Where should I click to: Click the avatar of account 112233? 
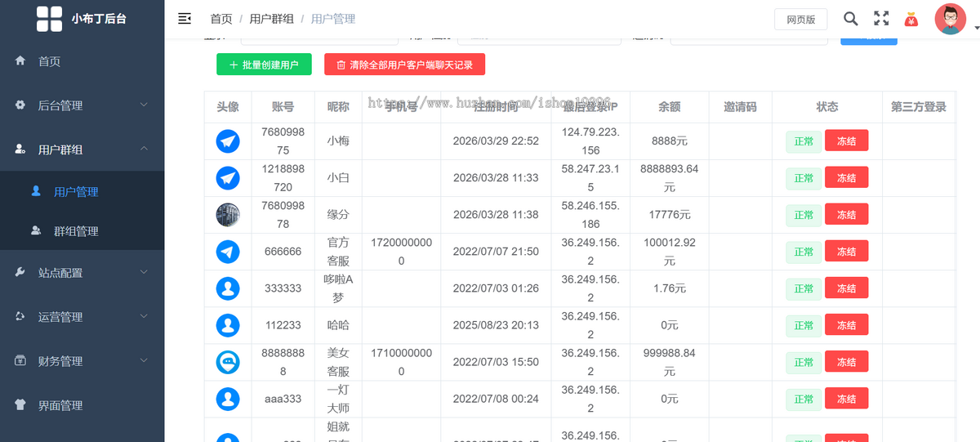click(x=228, y=325)
